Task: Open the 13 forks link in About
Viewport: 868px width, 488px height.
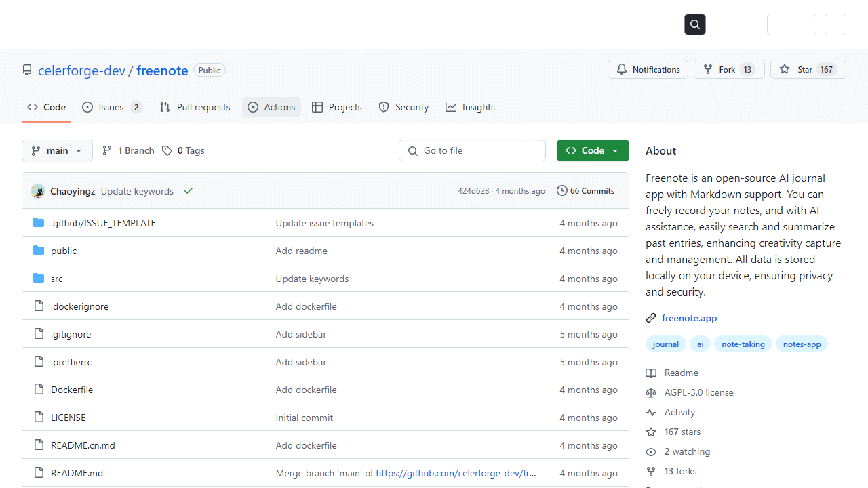Action: tap(680, 471)
